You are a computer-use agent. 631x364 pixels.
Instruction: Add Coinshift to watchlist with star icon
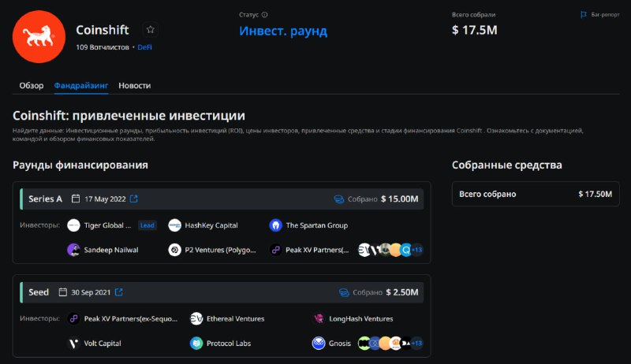(x=150, y=30)
